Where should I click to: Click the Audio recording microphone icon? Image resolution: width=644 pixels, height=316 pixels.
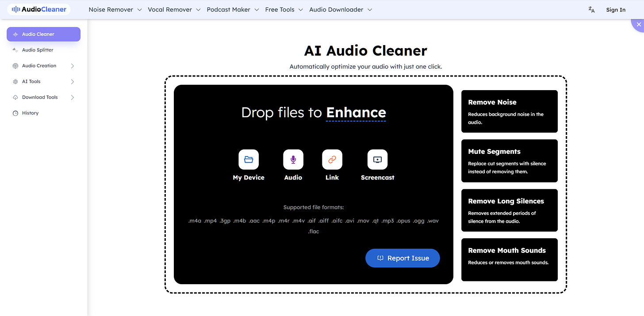coord(293,160)
